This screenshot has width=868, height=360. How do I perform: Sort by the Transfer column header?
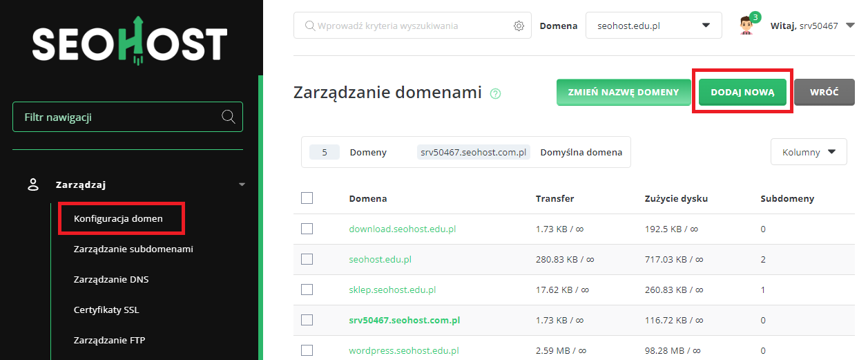[x=555, y=198]
